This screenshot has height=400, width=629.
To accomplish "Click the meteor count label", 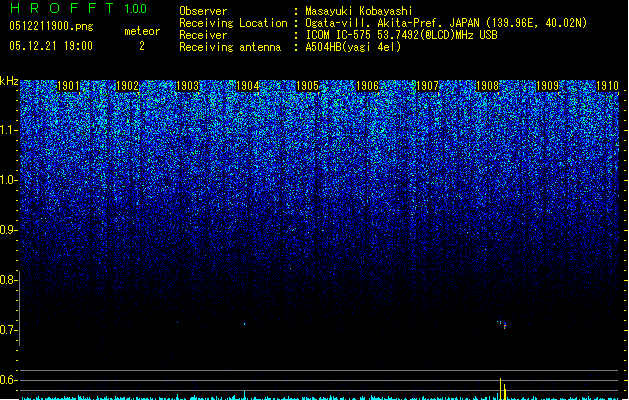I will tap(142, 31).
